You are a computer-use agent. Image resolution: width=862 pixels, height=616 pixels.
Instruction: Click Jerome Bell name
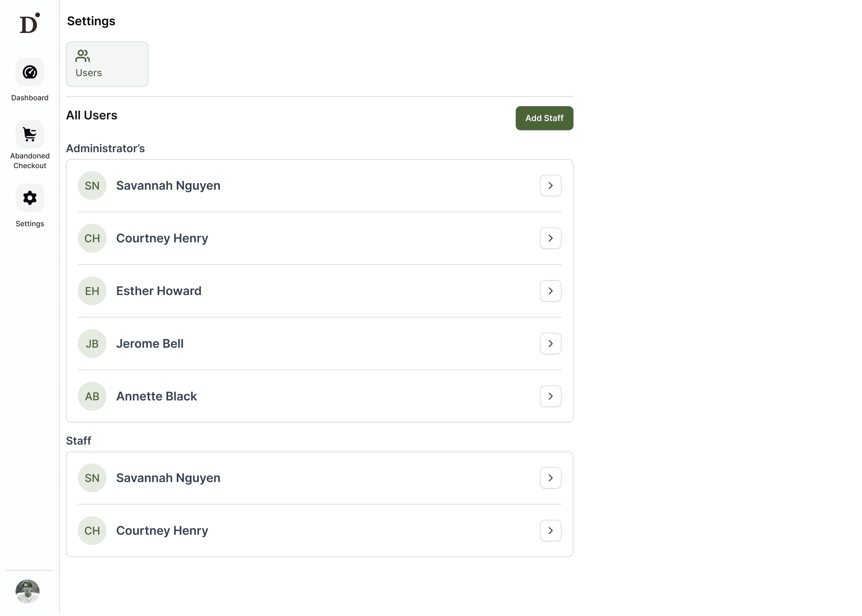click(x=150, y=344)
